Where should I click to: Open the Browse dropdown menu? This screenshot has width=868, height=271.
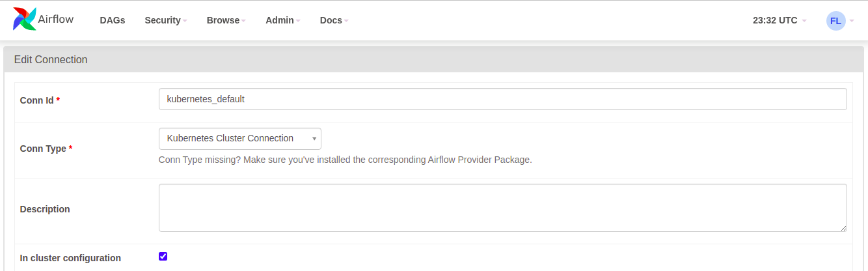pyautogui.click(x=226, y=20)
